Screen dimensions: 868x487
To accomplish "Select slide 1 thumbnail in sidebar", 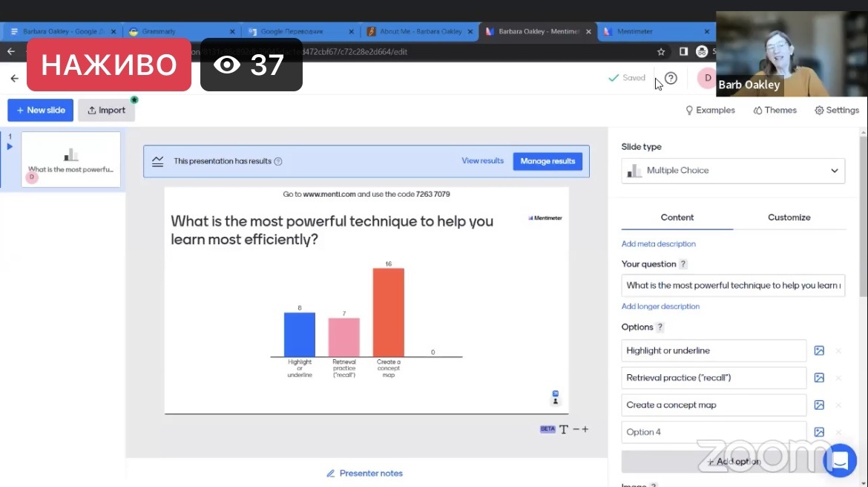I will click(x=71, y=160).
